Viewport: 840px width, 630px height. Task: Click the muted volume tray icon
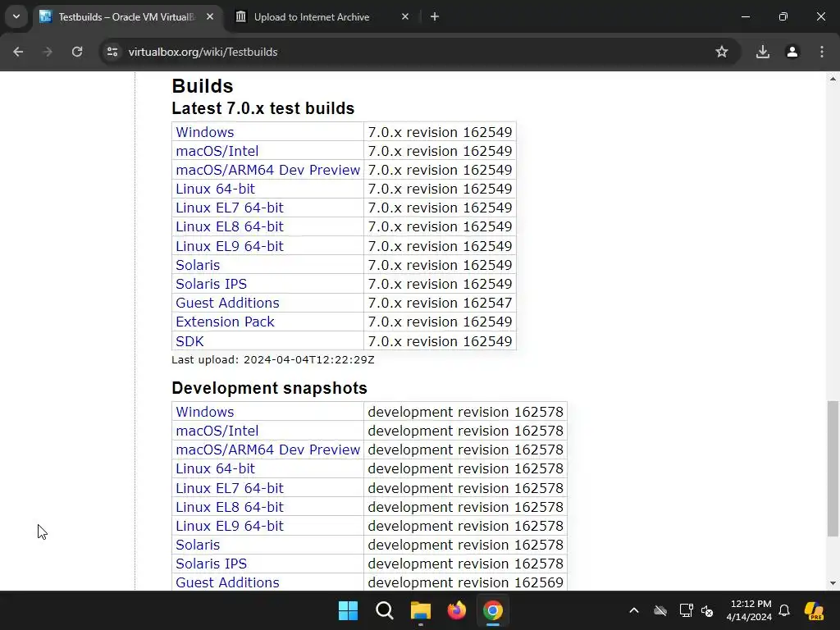pos(707,610)
